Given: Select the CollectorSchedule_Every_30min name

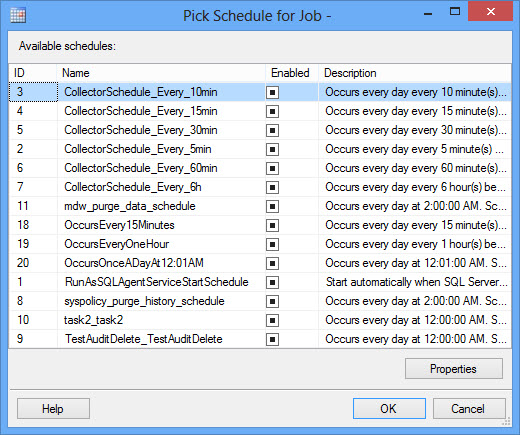Looking at the screenshot, I should (140, 130).
